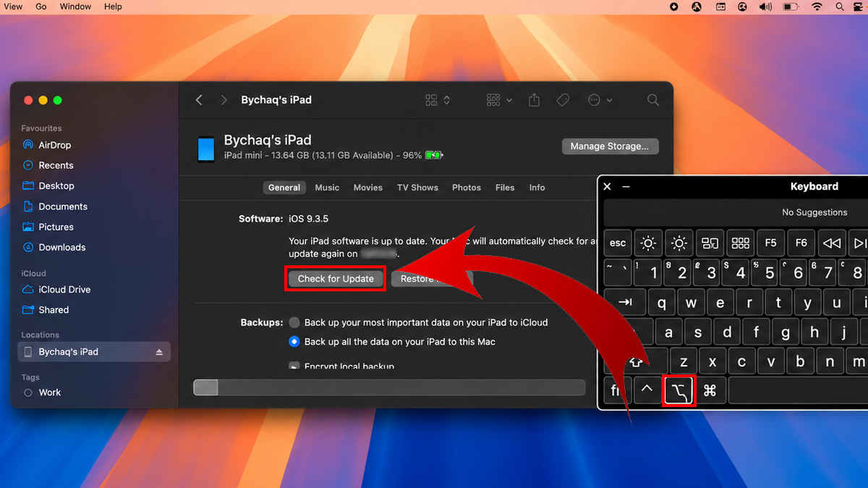Click the Mission Control key on the on-screen keyboard
Viewport: 868px width, 488px height.
(710, 243)
